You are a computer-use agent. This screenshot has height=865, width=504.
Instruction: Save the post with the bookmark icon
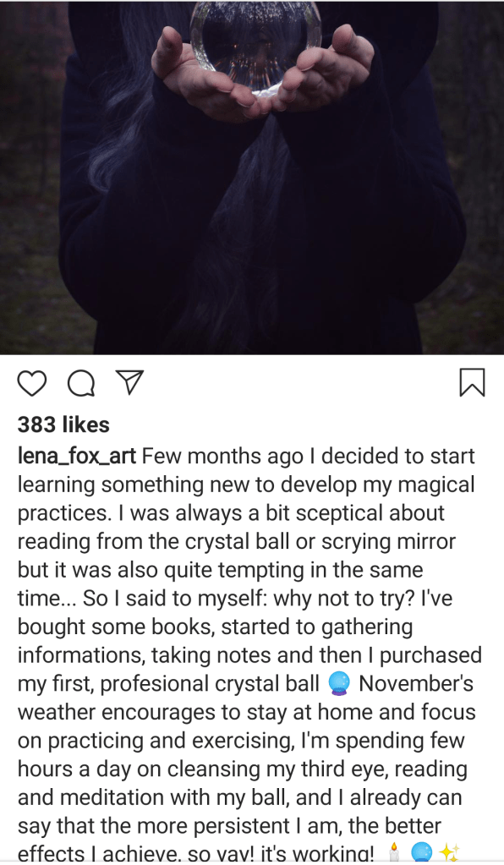coord(473,382)
